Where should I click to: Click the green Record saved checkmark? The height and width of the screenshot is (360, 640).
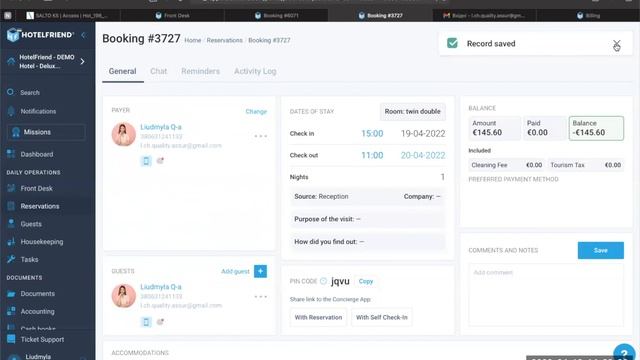coord(452,43)
